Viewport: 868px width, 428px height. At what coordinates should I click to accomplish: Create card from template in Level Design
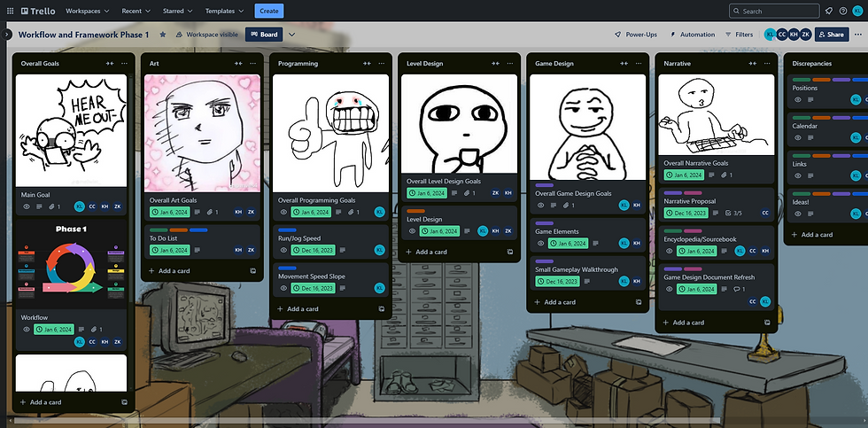[510, 252]
